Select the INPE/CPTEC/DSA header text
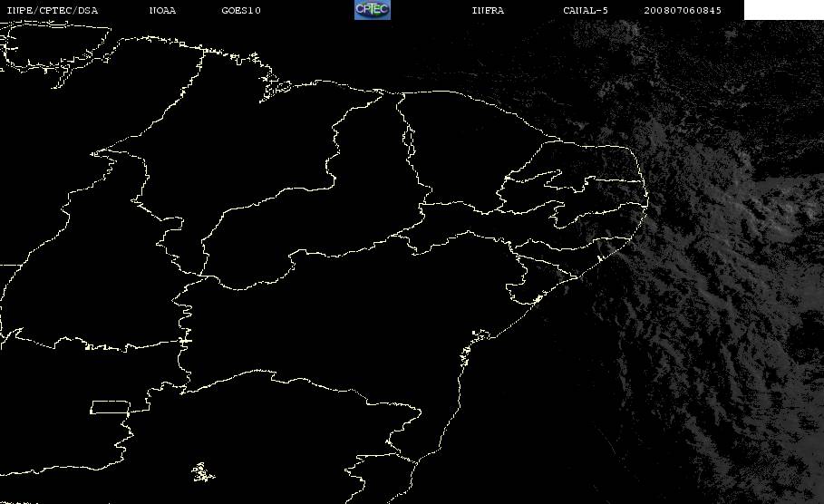The image size is (824, 504). pos(52,11)
